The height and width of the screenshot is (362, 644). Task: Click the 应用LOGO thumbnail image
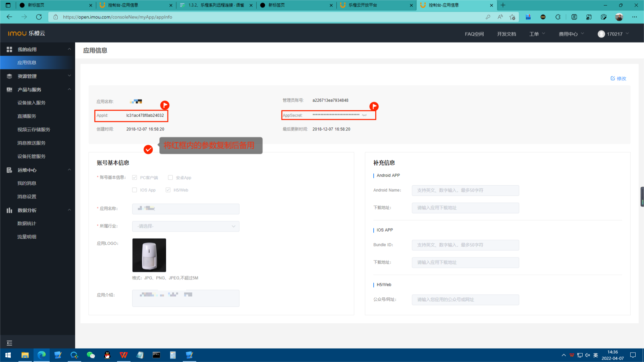tap(149, 255)
